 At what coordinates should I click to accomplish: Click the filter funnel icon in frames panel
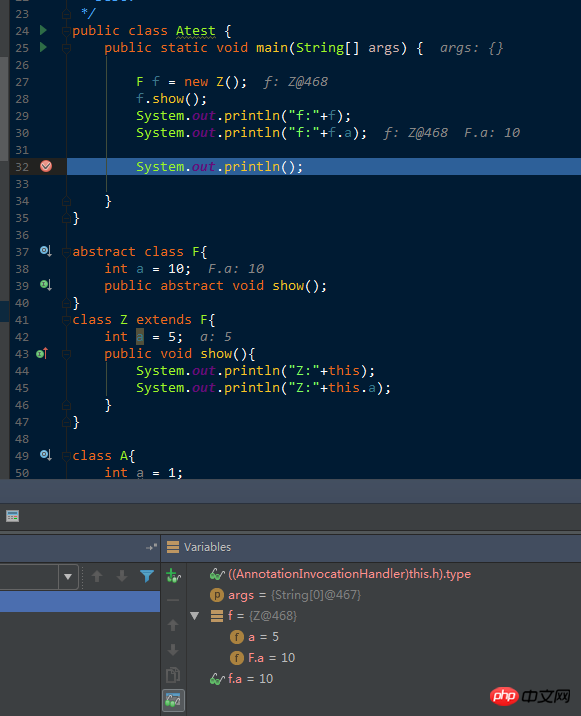pyautogui.click(x=147, y=576)
